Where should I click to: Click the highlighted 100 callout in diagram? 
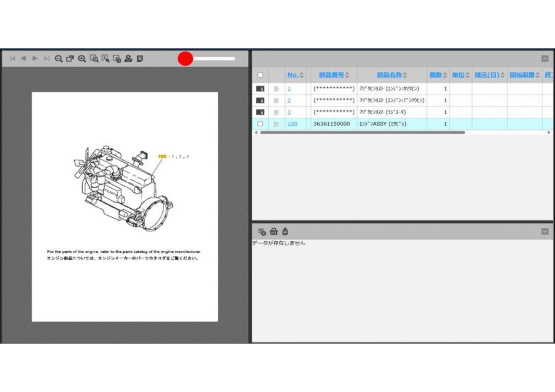162,157
